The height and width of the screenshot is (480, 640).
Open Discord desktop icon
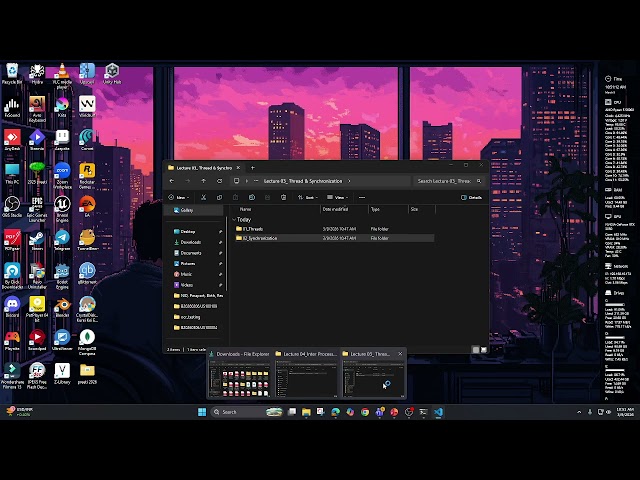point(12,307)
